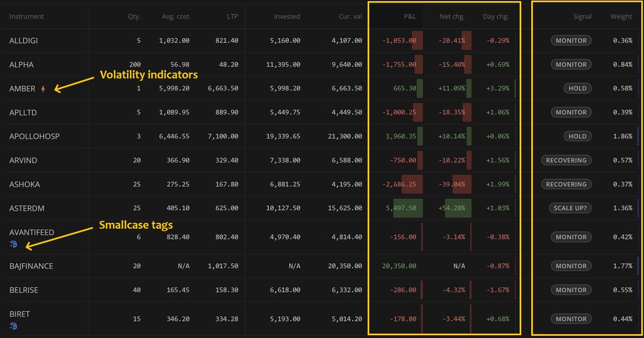This screenshot has width=644, height=338.
Task: Click the Net chg. column header
Action: click(451, 17)
